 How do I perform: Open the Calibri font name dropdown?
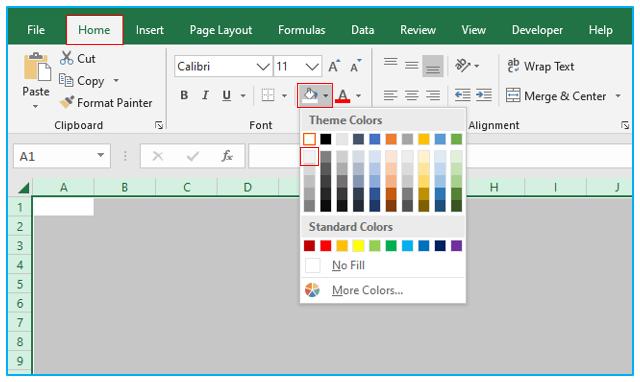(263, 66)
